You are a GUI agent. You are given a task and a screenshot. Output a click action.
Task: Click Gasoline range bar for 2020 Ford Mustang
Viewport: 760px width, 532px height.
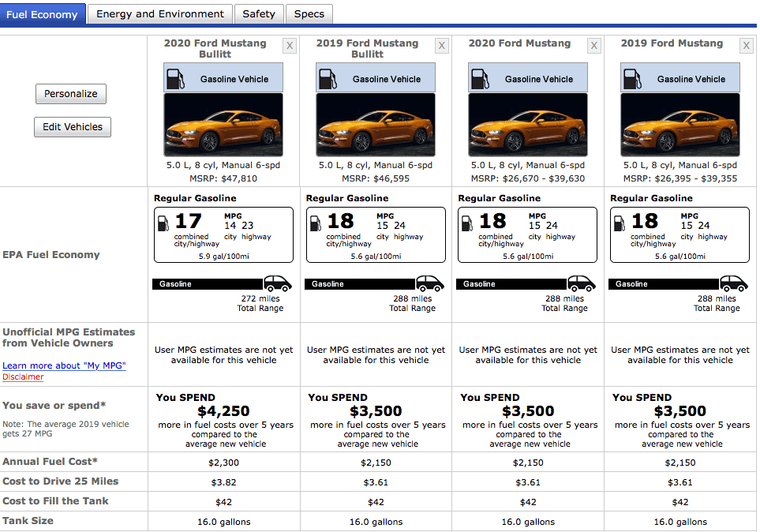click(512, 284)
